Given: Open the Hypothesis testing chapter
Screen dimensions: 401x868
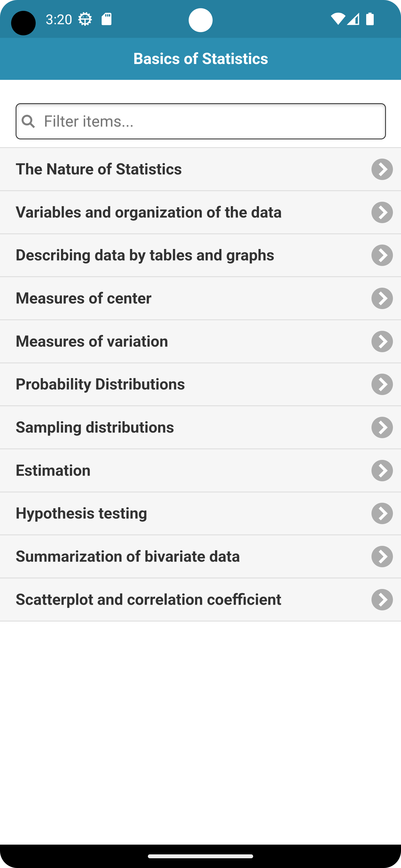Looking at the screenshot, I should coord(200,514).
